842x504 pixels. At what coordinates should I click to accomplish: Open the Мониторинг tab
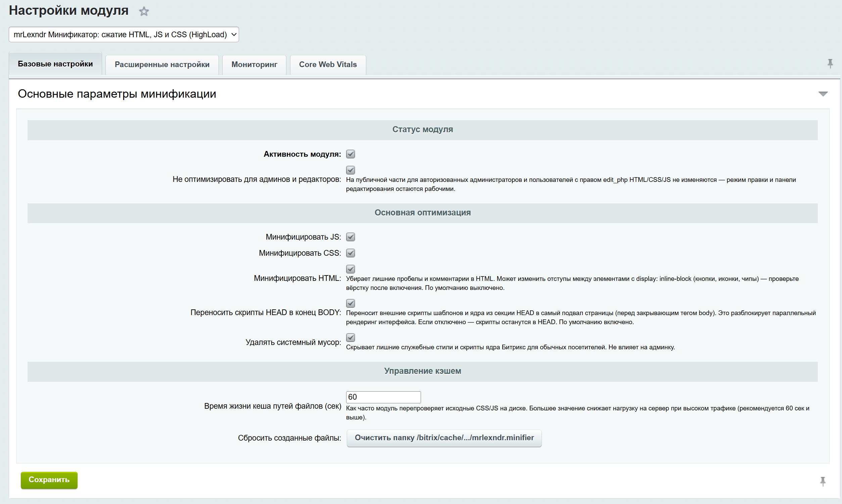254,64
